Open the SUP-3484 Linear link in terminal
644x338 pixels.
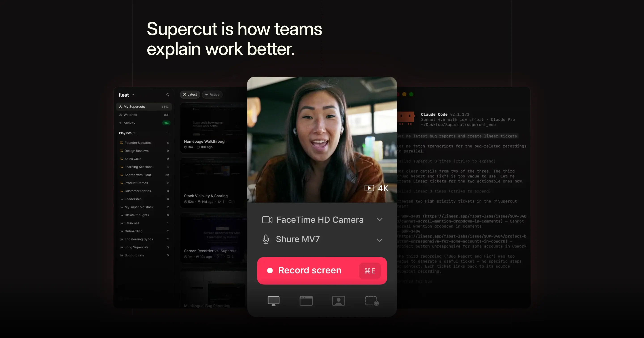(462, 239)
